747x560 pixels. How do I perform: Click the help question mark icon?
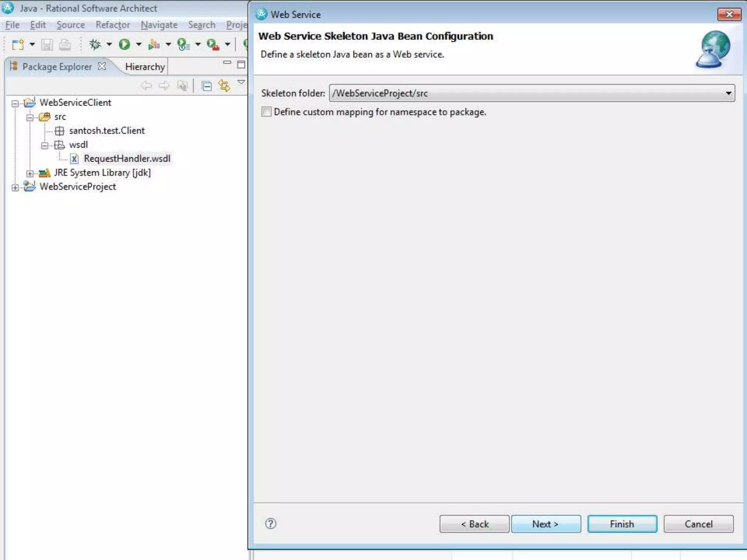(271, 524)
